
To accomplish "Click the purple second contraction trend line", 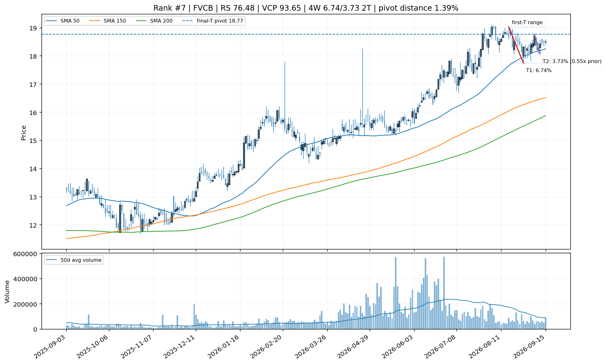I will (537, 44).
